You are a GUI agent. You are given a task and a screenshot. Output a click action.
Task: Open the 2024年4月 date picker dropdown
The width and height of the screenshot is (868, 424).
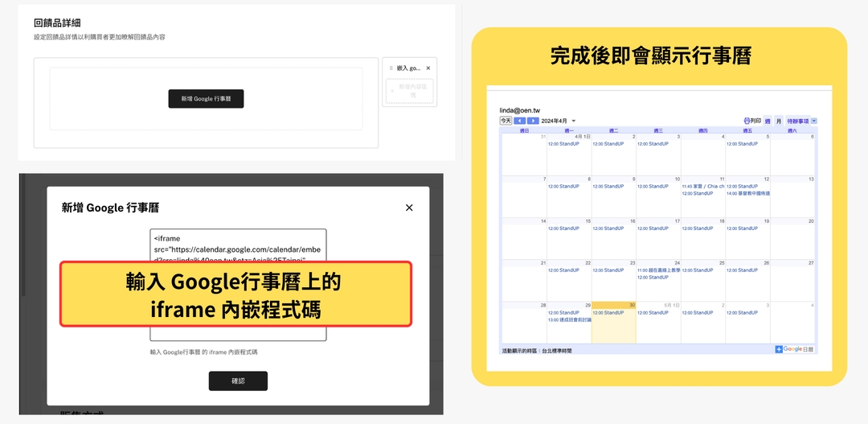[574, 121]
